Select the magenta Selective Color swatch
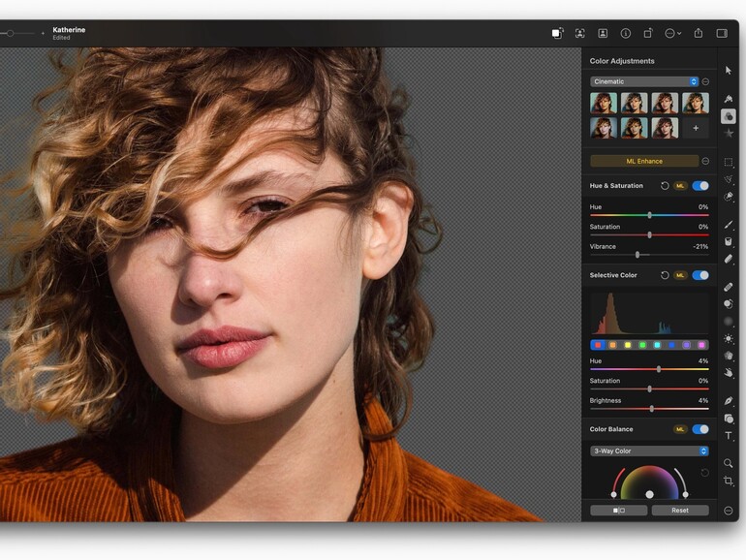746x560 pixels. [x=701, y=345]
